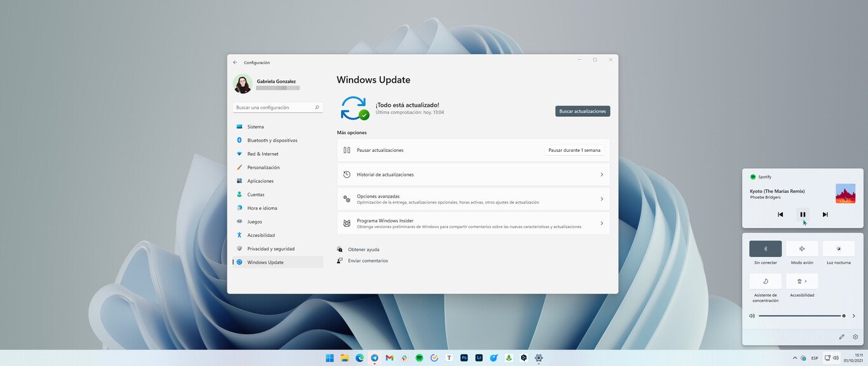
Task: Turn on Luz nocturna tile
Action: pos(838,249)
